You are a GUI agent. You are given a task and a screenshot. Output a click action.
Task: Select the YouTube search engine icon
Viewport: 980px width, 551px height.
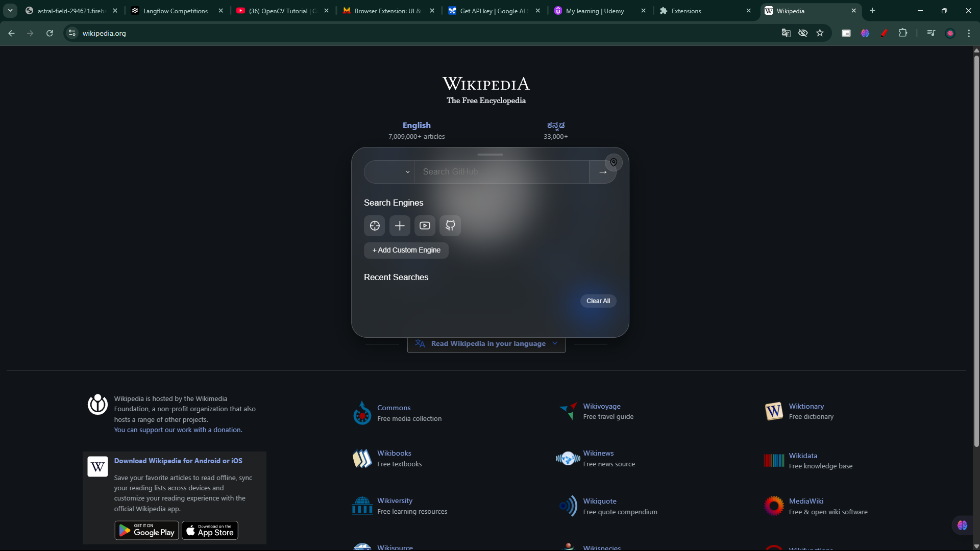tap(425, 226)
